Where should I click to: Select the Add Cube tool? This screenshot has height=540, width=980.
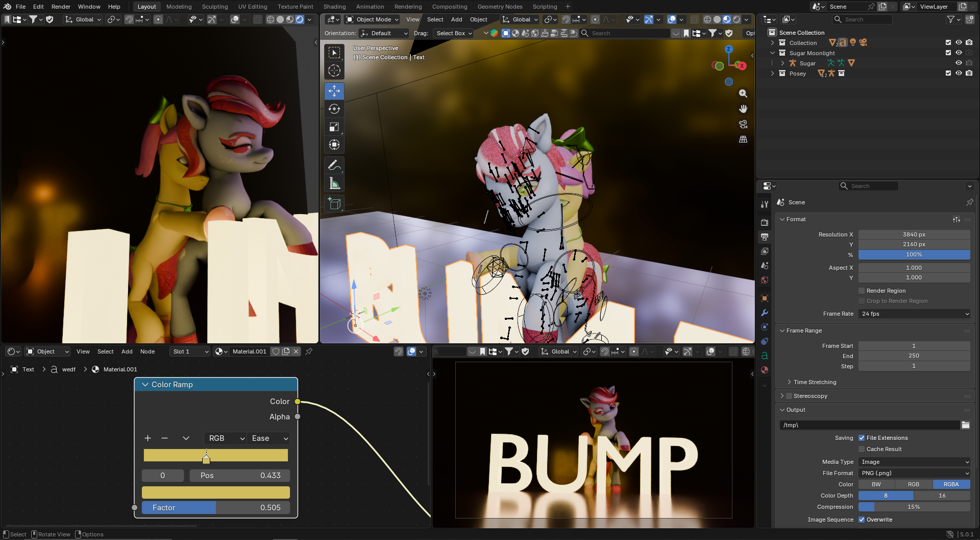(x=334, y=204)
